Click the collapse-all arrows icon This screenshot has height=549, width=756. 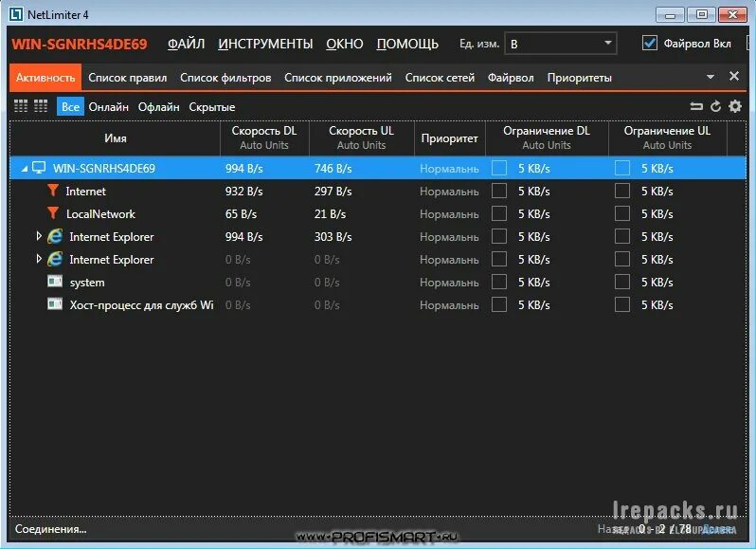(696, 106)
